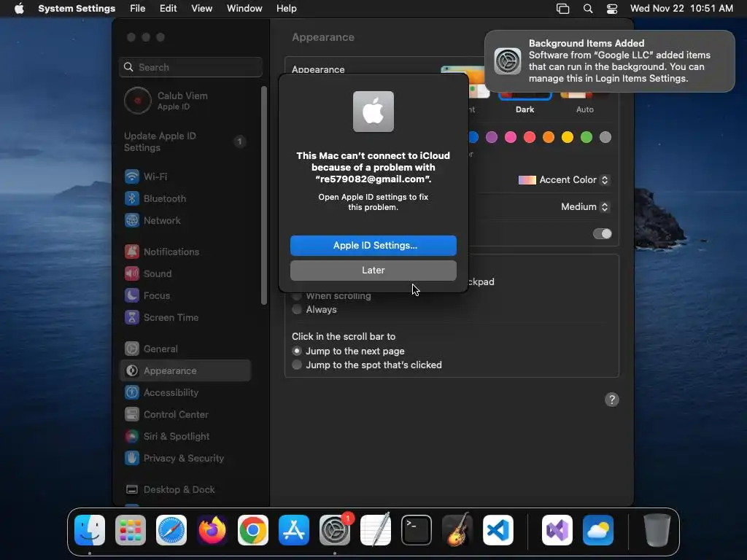Select Screen Time hourglass icon
Screen dimensions: 747x560
click(x=132, y=317)
